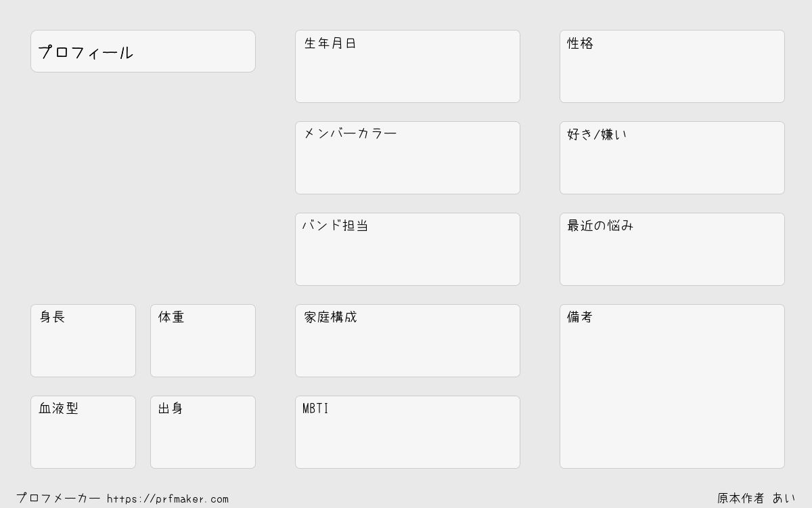812x508 pixels.
Task: Click the 最近の悩み box
Action: click(x=672, y=249)
